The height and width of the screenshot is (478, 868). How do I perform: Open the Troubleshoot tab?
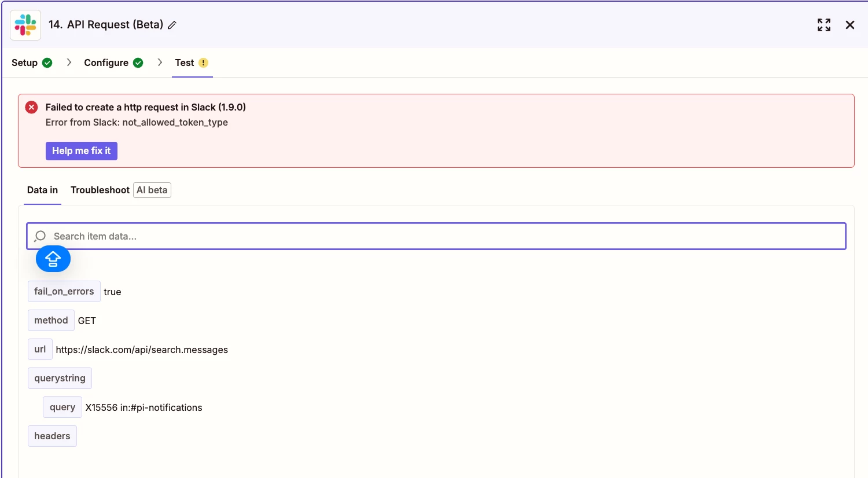coord(100,190)
